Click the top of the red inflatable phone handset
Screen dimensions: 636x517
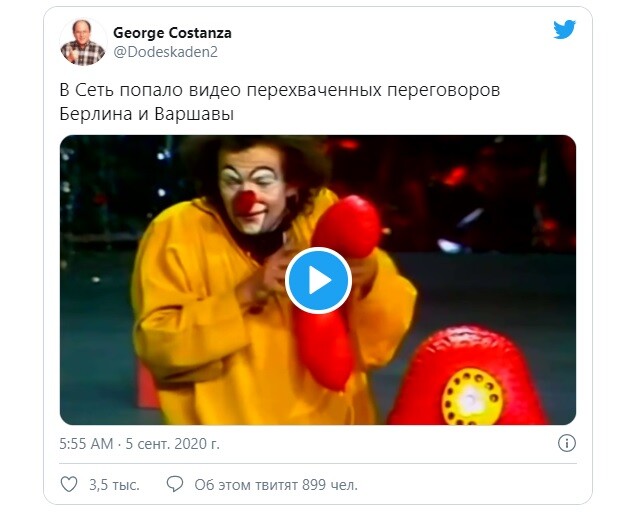click(x=347, y=227)
